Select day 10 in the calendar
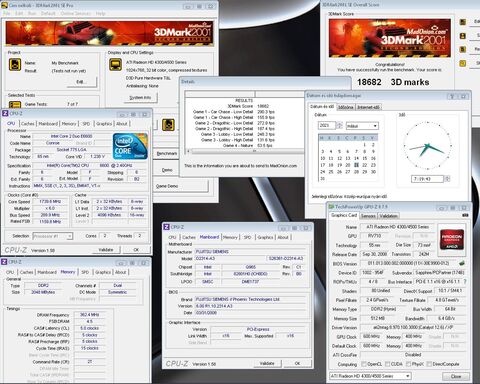Screen dimensions: 480x384 [322, 158]
